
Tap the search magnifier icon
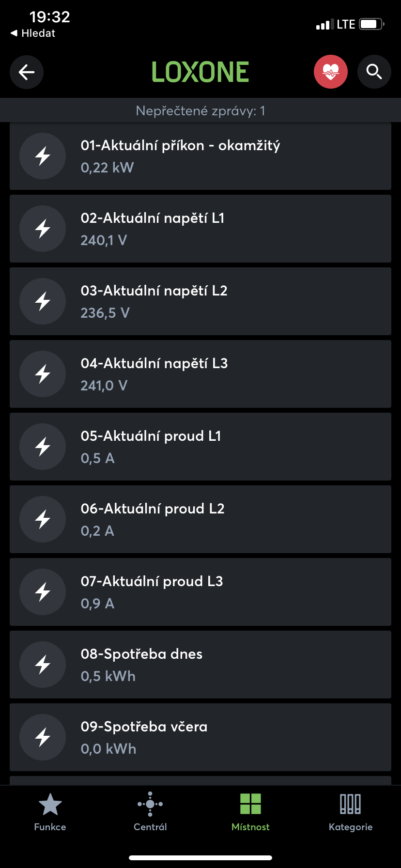tap(374, 72)
